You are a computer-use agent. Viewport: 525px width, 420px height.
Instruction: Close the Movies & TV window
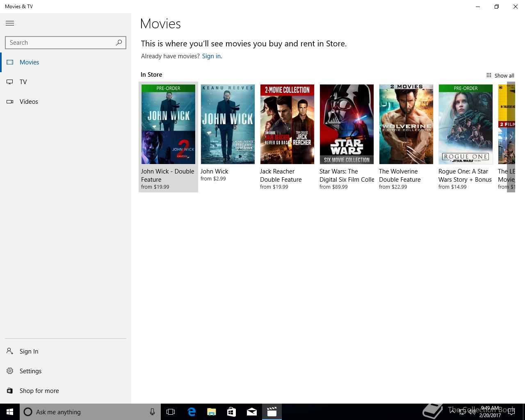tap(516, 7)
